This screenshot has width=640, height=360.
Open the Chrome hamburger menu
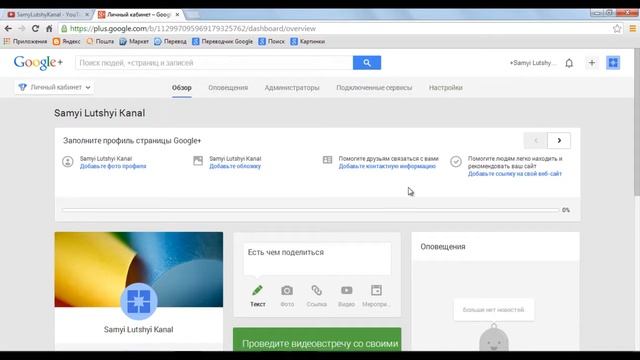pyautogui.click(x=632, y=29)
